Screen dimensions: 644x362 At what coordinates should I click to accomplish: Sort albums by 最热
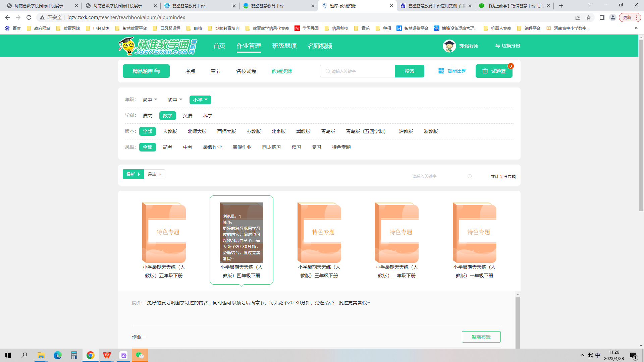coord(155,174)
